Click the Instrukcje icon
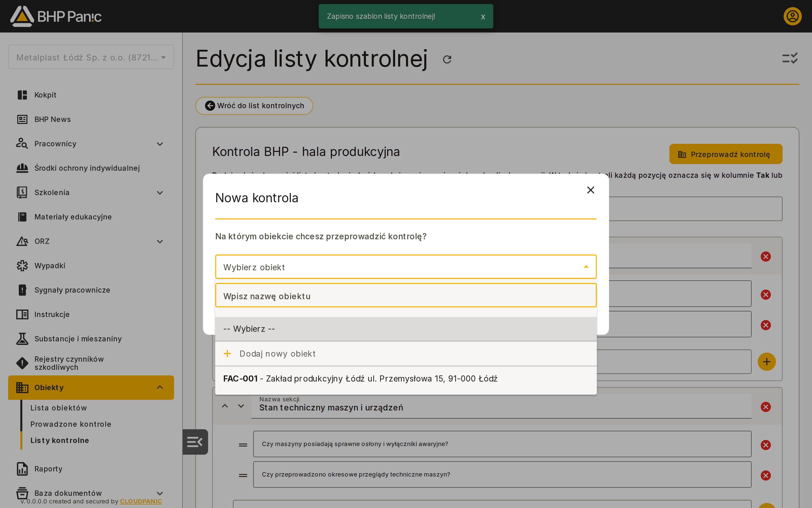The height and width of the screenshot is (508, 812). tap(22, 314)
